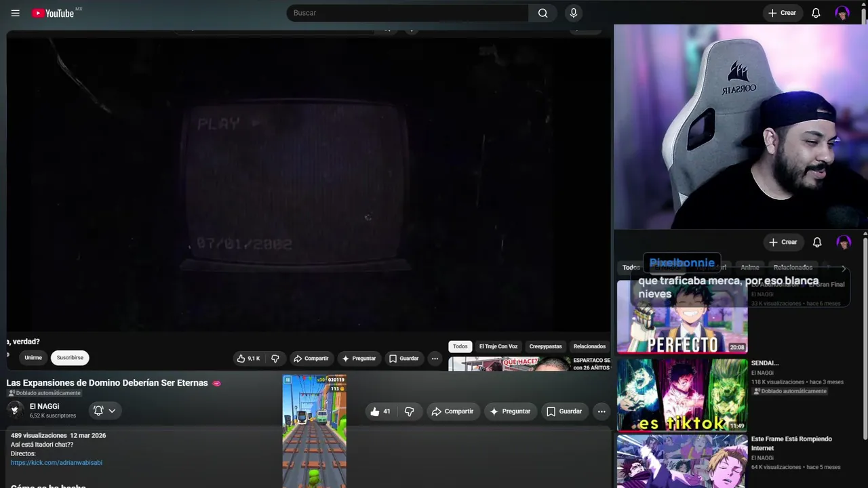Like the video showing 9,1 K likes
The height and width of the screenshot is (488, 868).
pyautogui.click(x=248, y=359)
